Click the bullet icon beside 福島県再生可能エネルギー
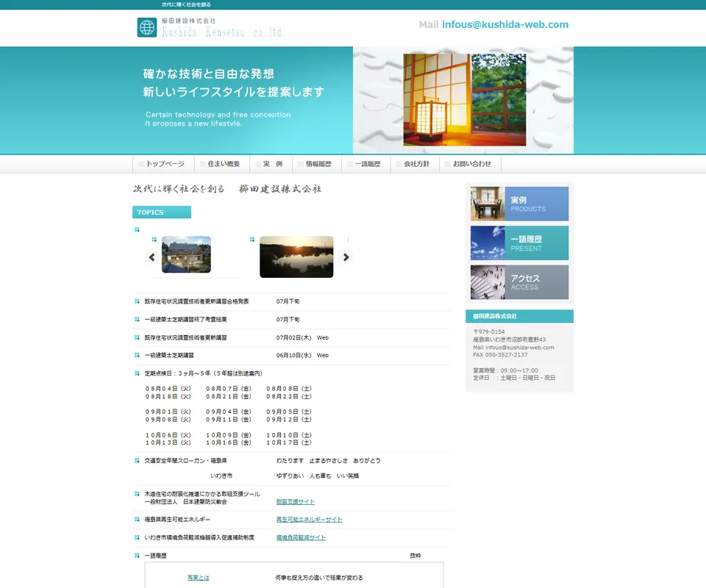 (137, 519)
